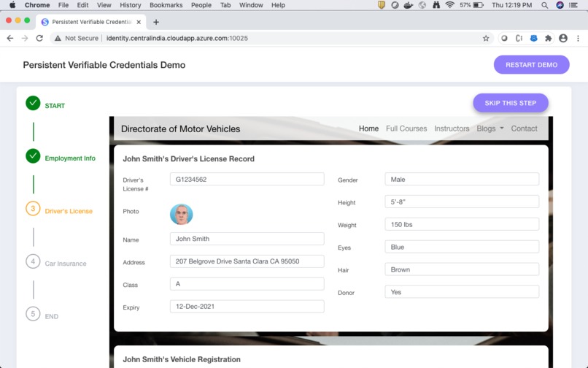The width and height of the screenshot is (588, 368).
Task: Go forward using browser forward arrow
Action: [x=25, y=38]
